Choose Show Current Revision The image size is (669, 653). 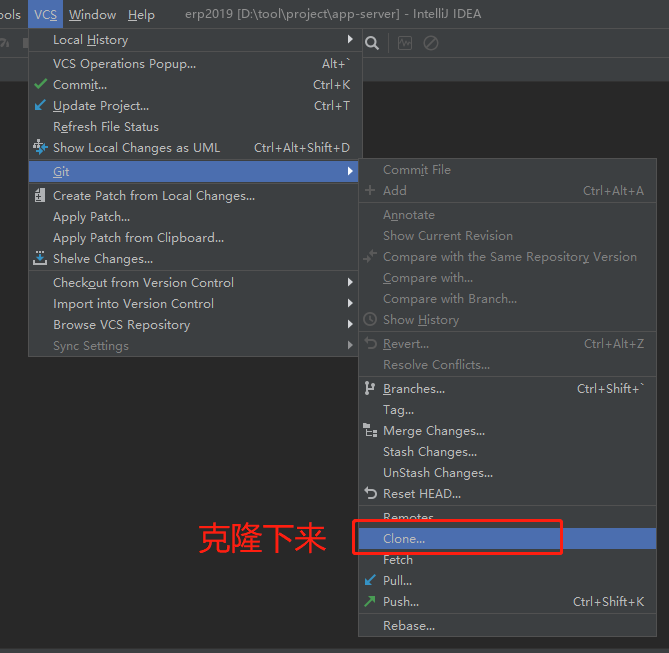click(x=507, y=236)
